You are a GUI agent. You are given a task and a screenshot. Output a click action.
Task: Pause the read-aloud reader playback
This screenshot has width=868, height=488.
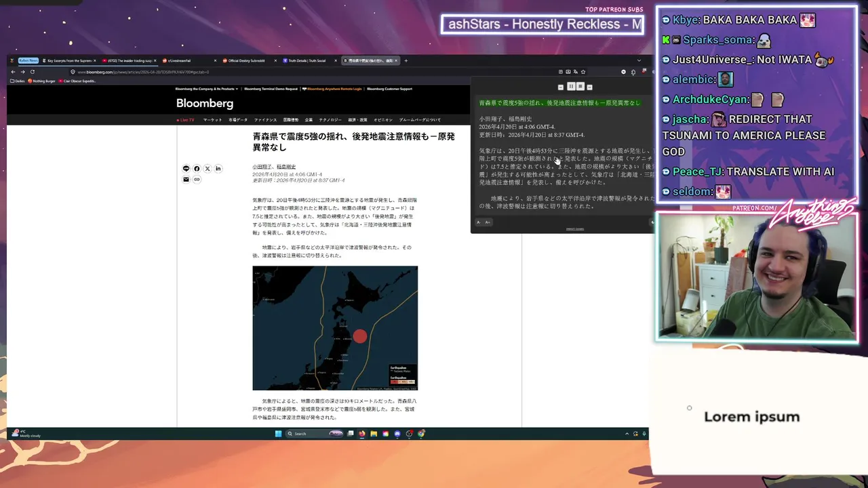[x=571, y=86]
